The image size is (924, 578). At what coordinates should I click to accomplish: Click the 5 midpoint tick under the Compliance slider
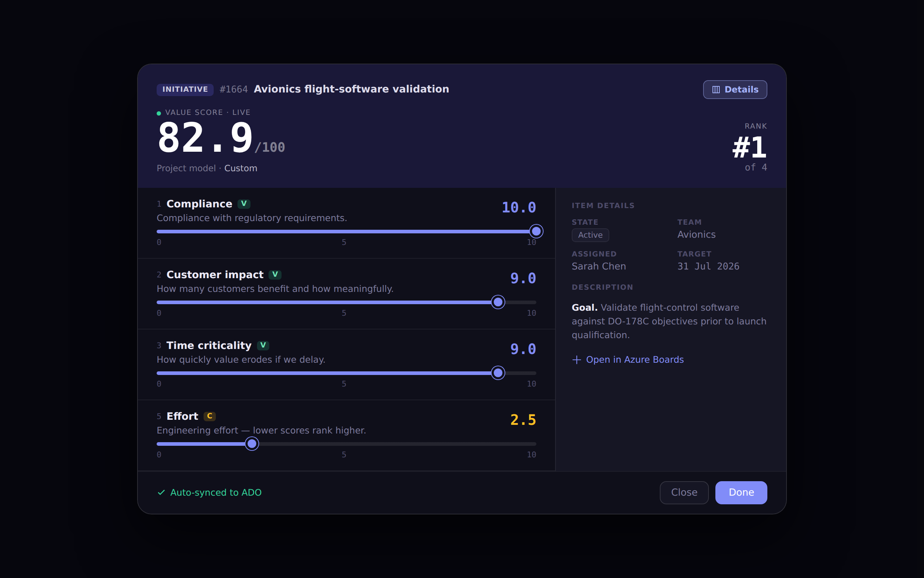pos(344,242)
